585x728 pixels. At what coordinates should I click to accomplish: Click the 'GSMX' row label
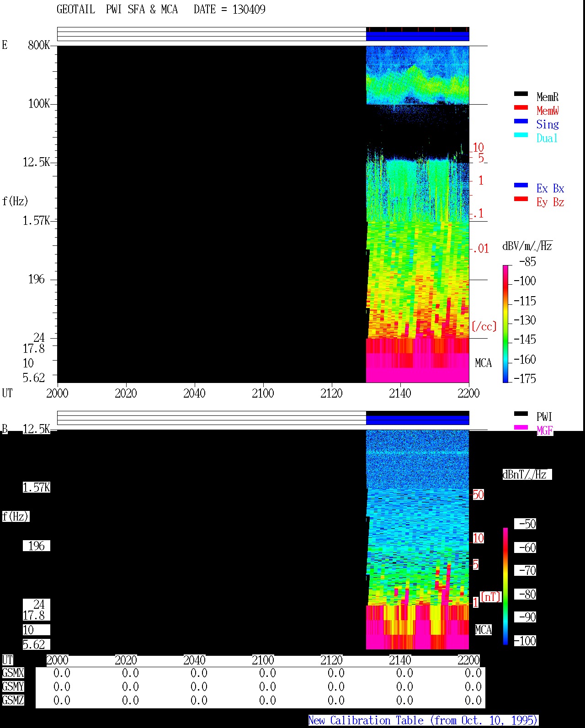(x=13, y=673)
